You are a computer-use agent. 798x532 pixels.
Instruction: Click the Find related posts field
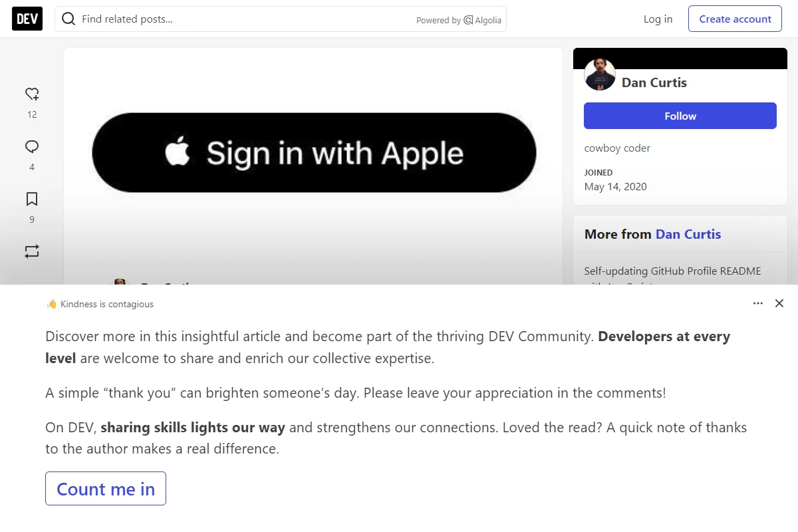281,19
